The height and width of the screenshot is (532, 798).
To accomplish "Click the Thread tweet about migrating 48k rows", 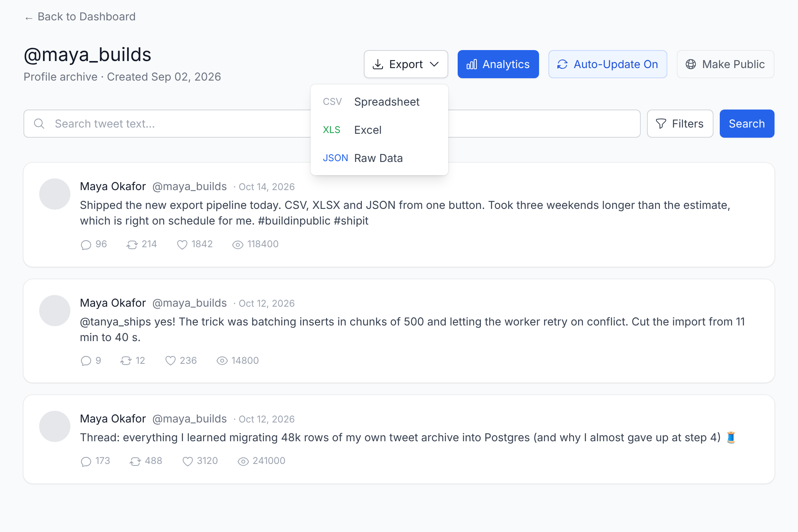I will (x=408, y=437).
